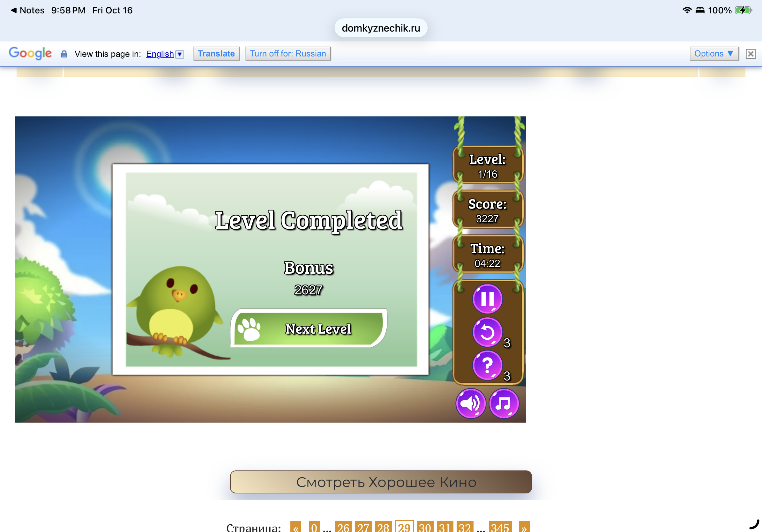Mute sound effects with the speaker icon

point(471,403)
